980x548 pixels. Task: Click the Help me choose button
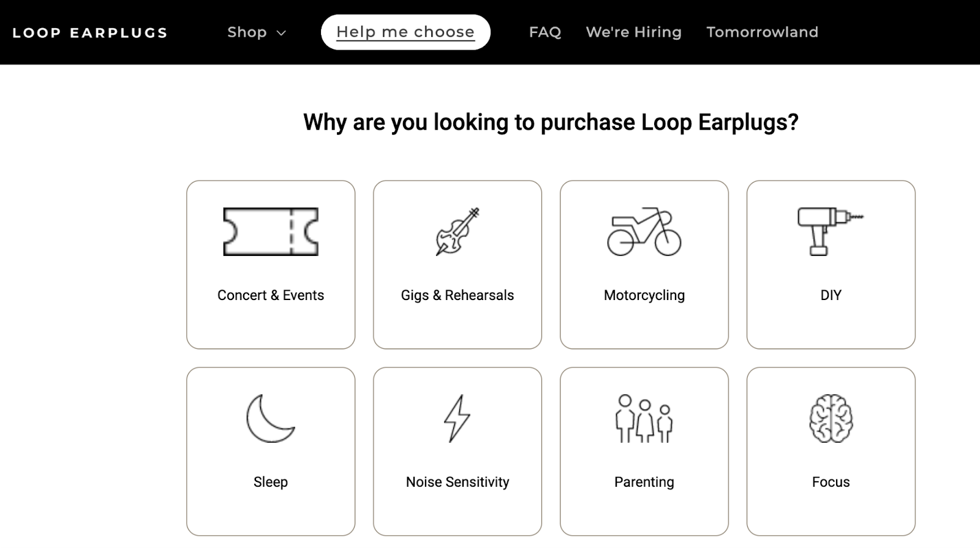[405, 32]
